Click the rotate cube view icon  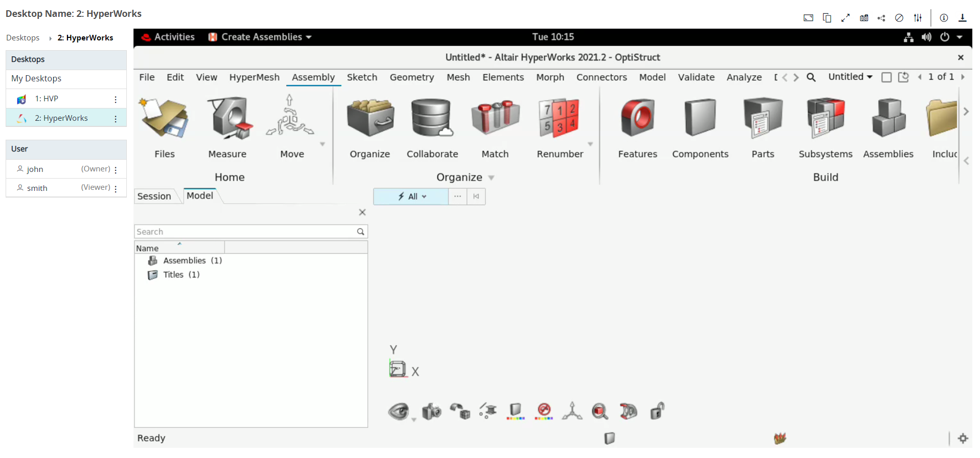(460, 411)
